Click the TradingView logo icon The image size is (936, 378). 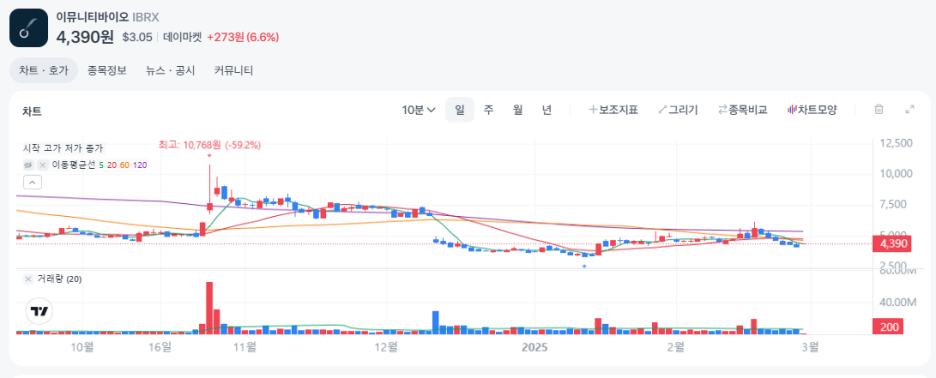coord(39,311)
